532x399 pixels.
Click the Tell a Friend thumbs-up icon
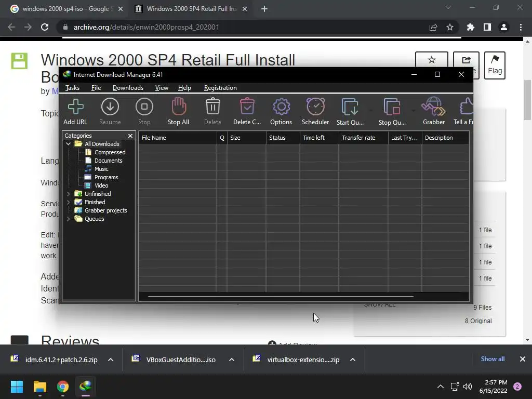[x=464, y=111]
